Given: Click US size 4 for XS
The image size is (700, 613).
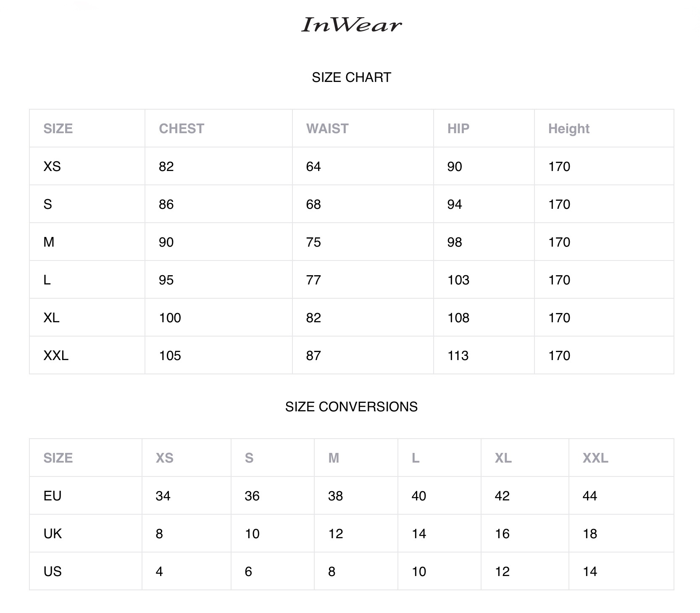Looking at the screenshot, I should click(159, 571).
